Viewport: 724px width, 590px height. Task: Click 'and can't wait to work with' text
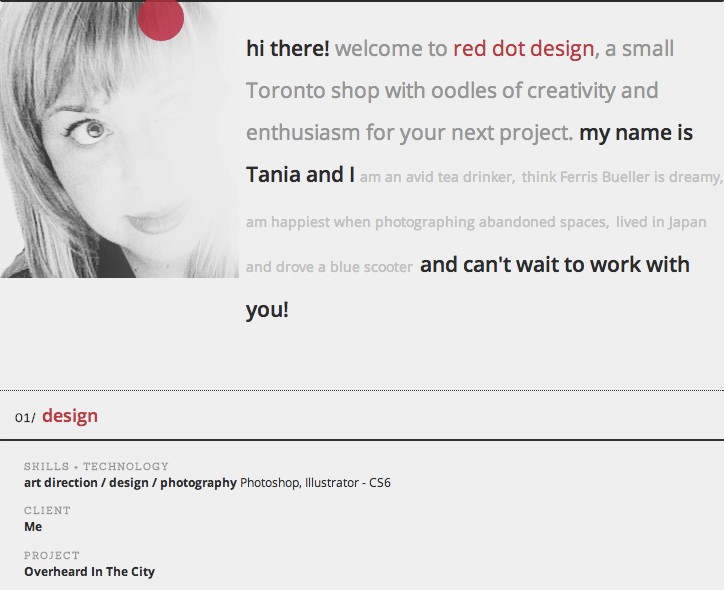click(555, 265)
